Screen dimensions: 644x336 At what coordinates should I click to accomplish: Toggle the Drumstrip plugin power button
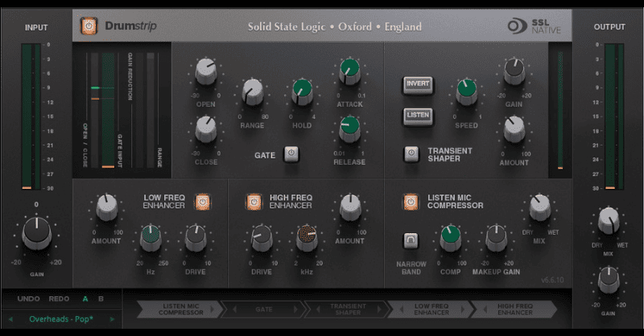coord(89,27)
